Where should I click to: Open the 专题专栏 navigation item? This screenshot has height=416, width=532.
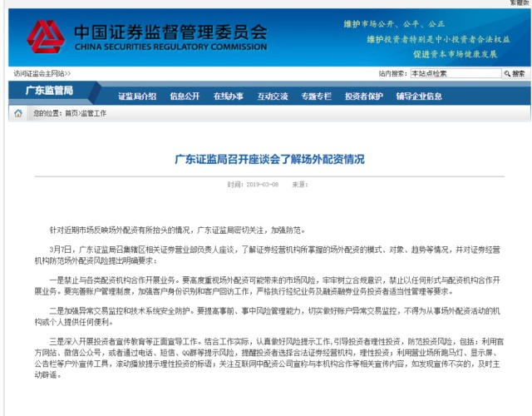click(317, 96)
